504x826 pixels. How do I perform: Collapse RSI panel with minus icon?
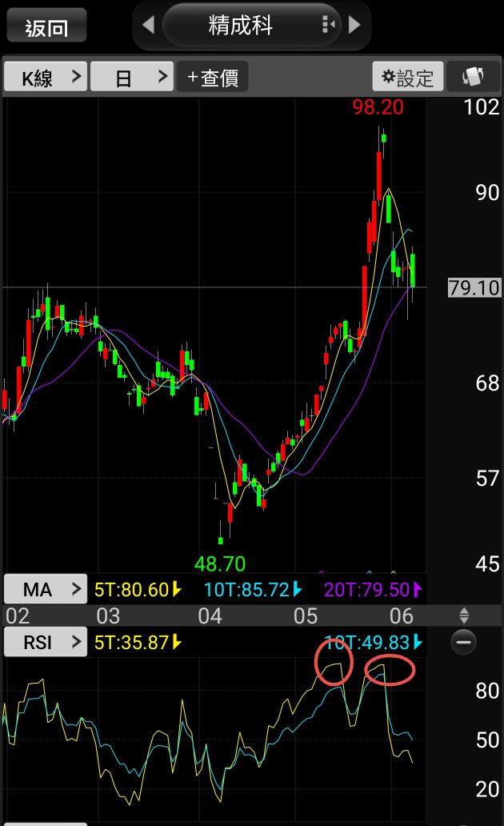point(464,642)
